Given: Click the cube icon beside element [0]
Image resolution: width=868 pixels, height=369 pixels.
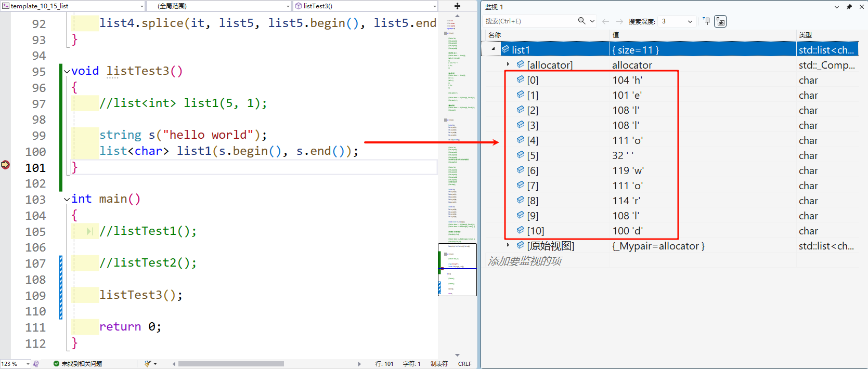Looking at the screenshot, I should (x=521, y=80).
